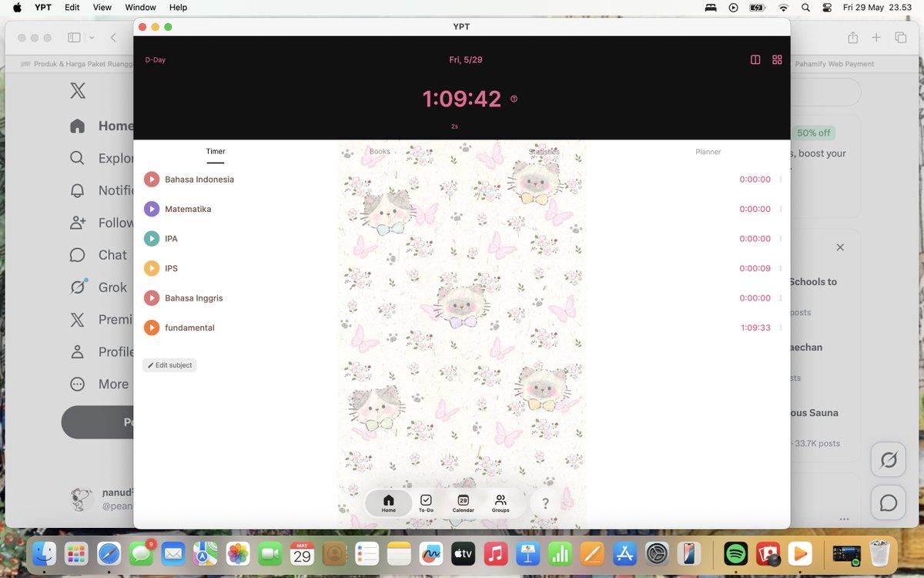Open Control Center in menu bar
924x578 pixels.
pos(827,7)
